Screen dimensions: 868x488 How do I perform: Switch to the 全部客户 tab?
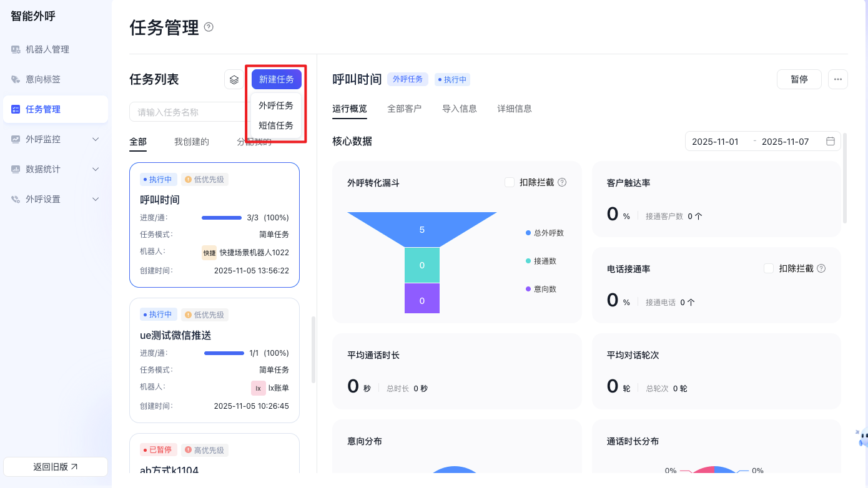(x=404, y=109)
